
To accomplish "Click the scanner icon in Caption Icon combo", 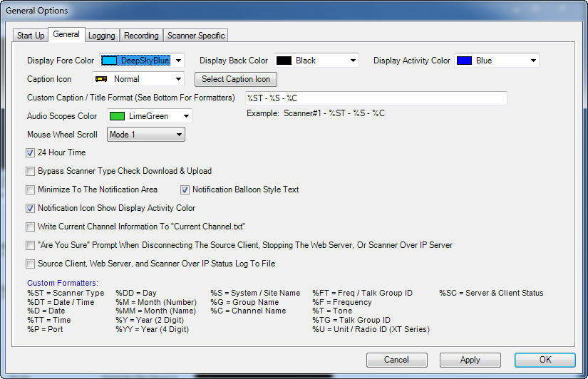I will pos(101,79).
